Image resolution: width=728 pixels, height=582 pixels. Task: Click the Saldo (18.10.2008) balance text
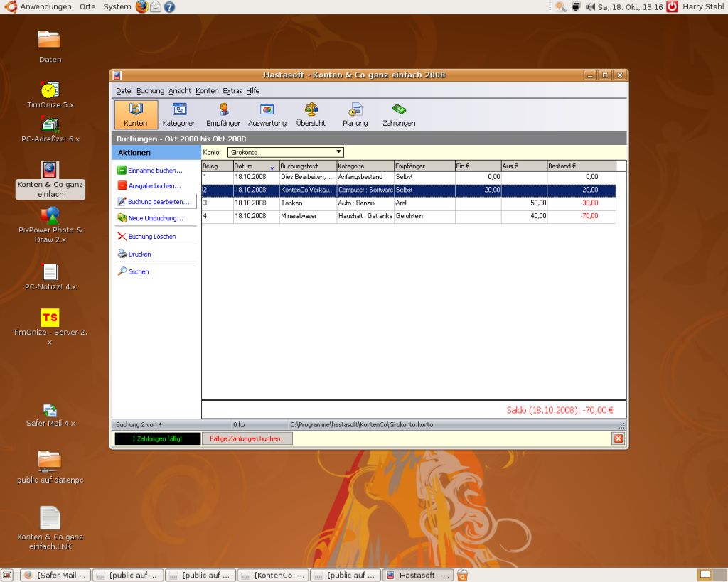pyautogui.click(x=560, y=410)
